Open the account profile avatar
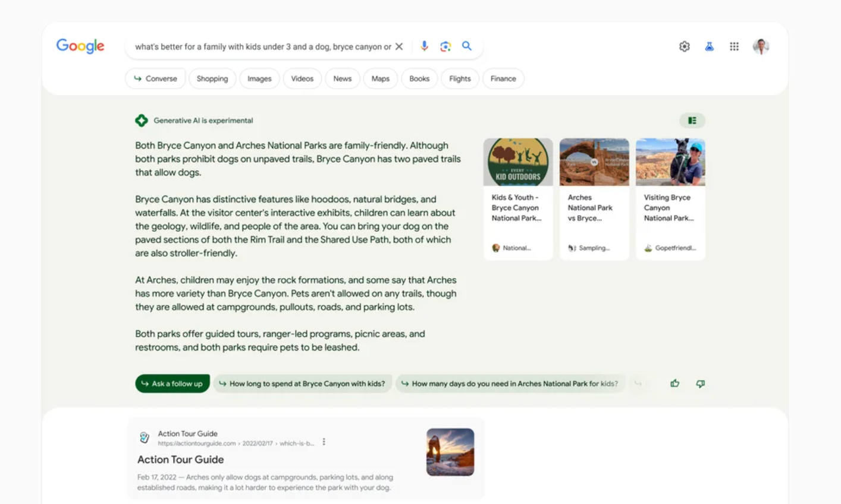The height and width of the screenshot is (504, 841). point(761,46)
